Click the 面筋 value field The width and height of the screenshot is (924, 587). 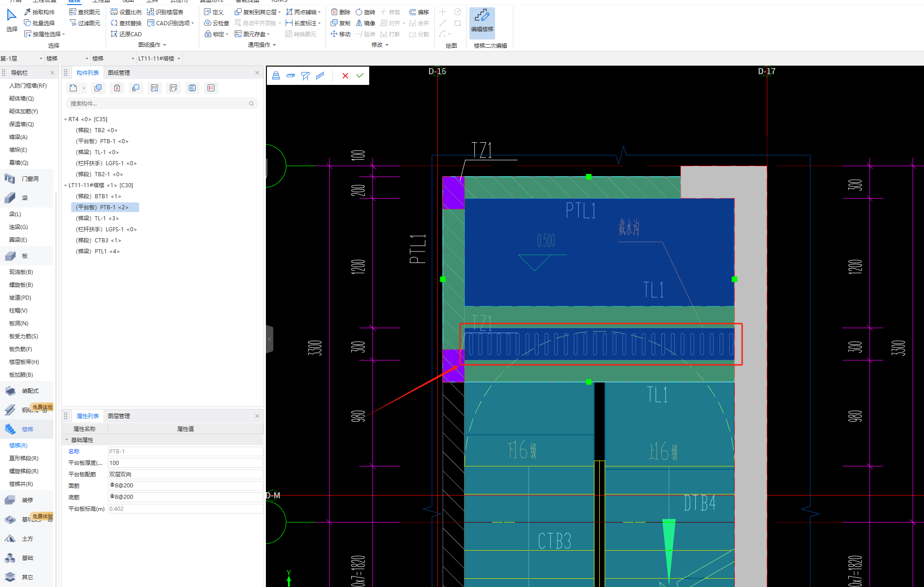point(185,486)
